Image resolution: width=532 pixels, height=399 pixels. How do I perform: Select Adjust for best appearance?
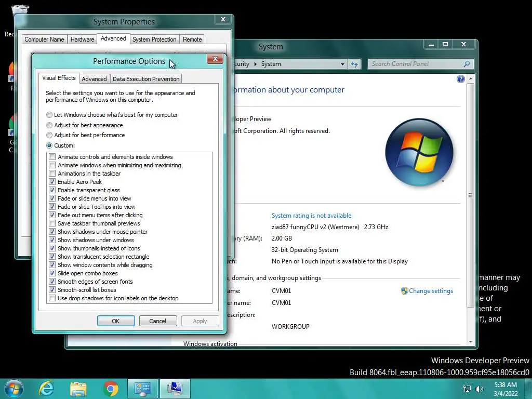[49, 125]
